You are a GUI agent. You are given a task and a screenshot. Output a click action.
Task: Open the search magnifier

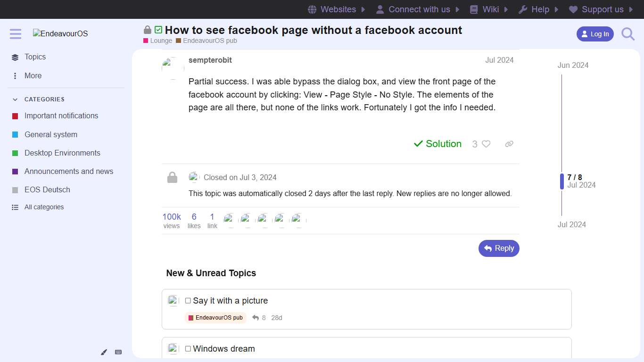tap(627, 33)
